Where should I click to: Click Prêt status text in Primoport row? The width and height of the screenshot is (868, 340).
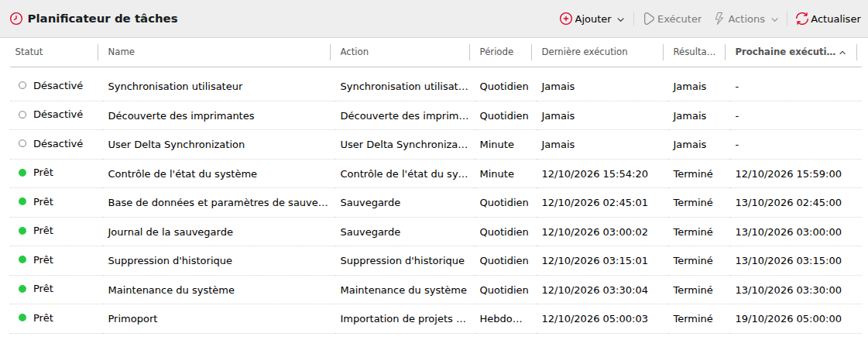[43, 318]
